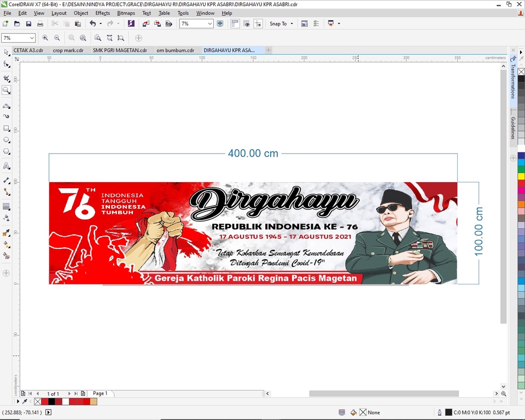525x420 pixels.
Task: Expand the Undo history dropdown arrow
Action: click(x=101, y=24)
